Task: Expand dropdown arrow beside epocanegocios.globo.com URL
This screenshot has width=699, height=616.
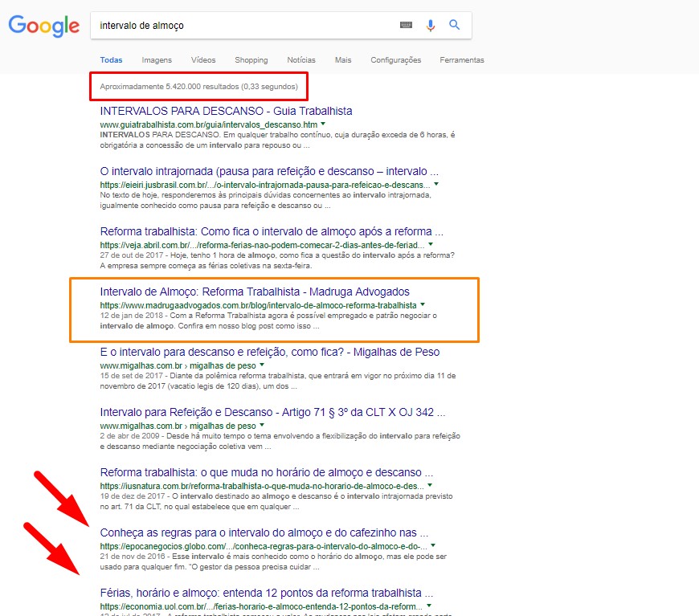Action: (433, 545)
